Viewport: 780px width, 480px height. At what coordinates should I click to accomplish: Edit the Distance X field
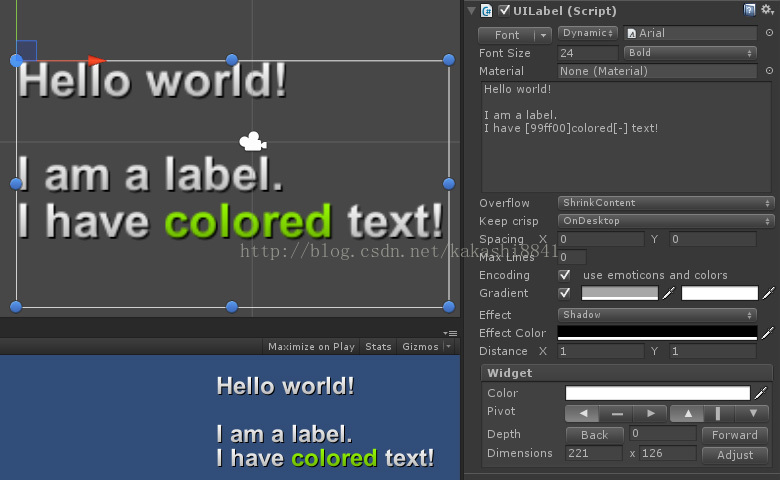click(601, 351)
